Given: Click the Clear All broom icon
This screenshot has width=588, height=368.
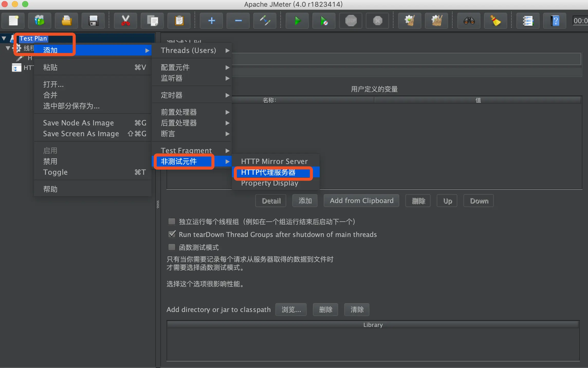Looking at the screenshot, I should coord(436,21).
